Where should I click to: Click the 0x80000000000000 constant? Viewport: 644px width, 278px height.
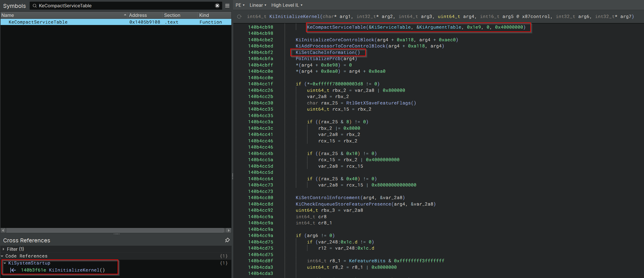pyautogui.click(x=394, y=185)
